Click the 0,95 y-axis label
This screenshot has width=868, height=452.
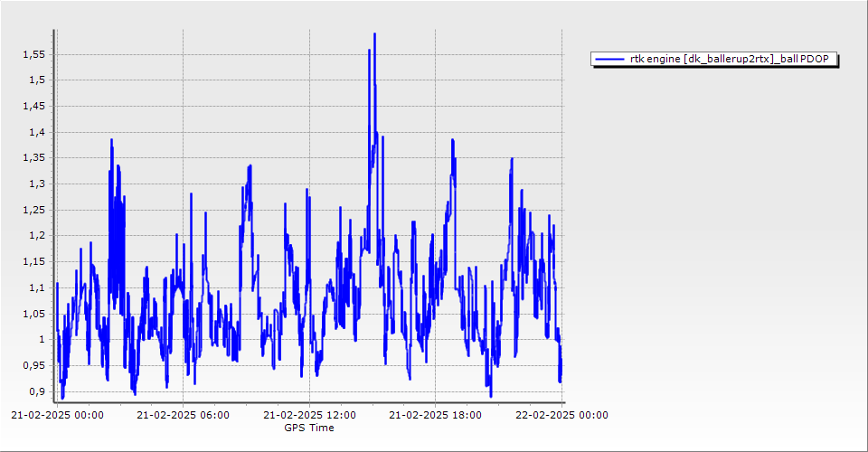[33, 365]
